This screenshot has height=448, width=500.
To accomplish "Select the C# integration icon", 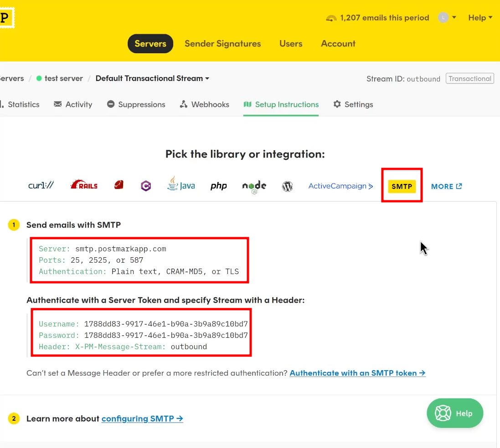I will (146, 186).
